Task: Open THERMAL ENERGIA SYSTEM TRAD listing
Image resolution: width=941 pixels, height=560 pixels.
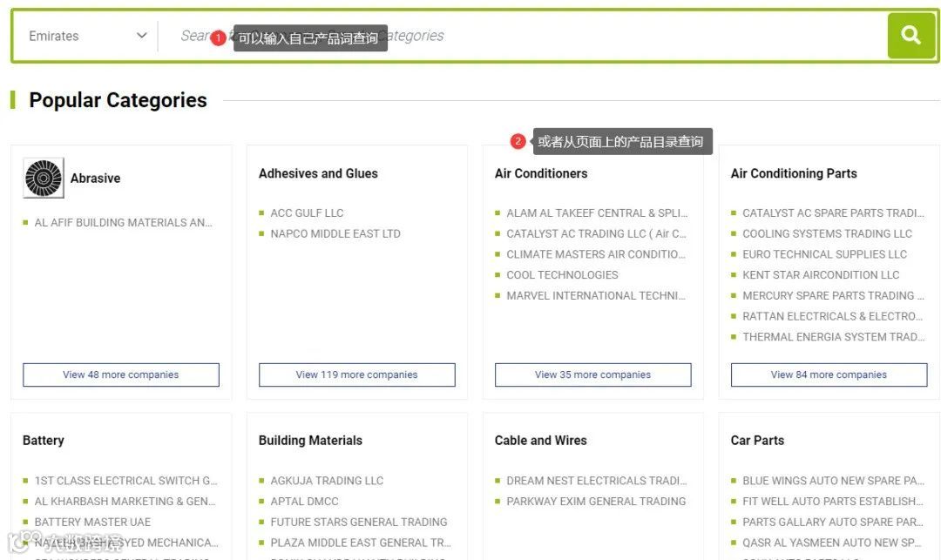Action: click(833, 337)
